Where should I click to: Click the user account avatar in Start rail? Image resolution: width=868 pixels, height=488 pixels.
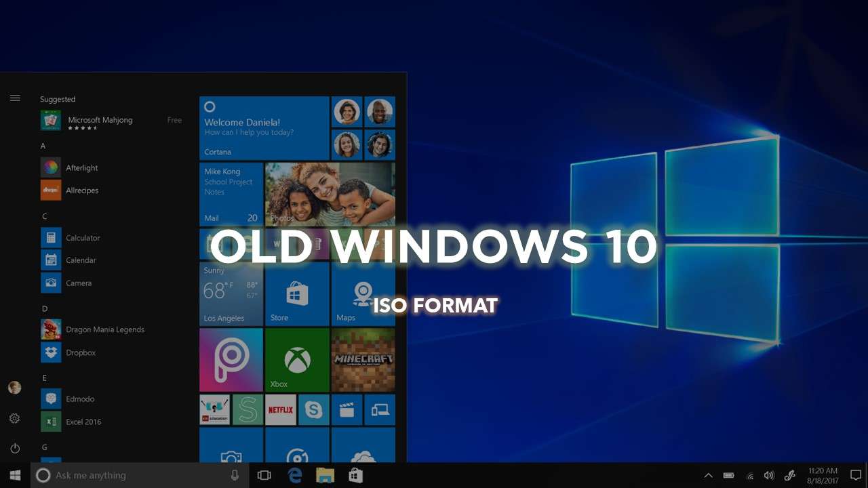tap(14, 388)
